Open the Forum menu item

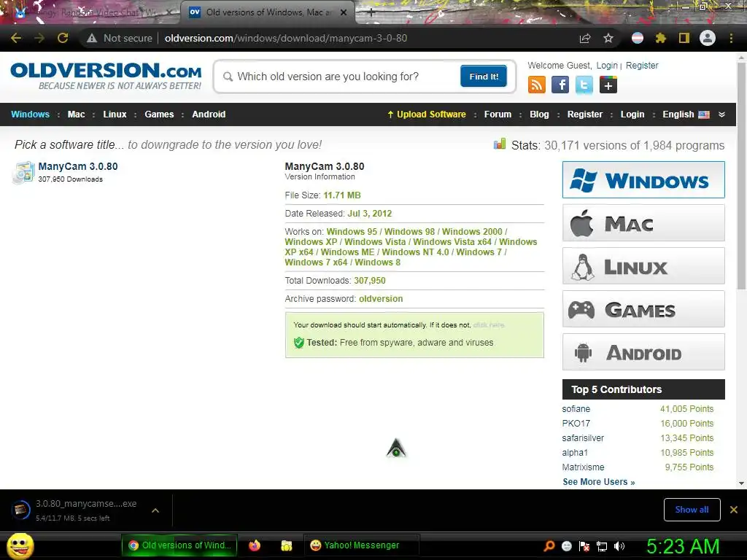coord(498,114)
